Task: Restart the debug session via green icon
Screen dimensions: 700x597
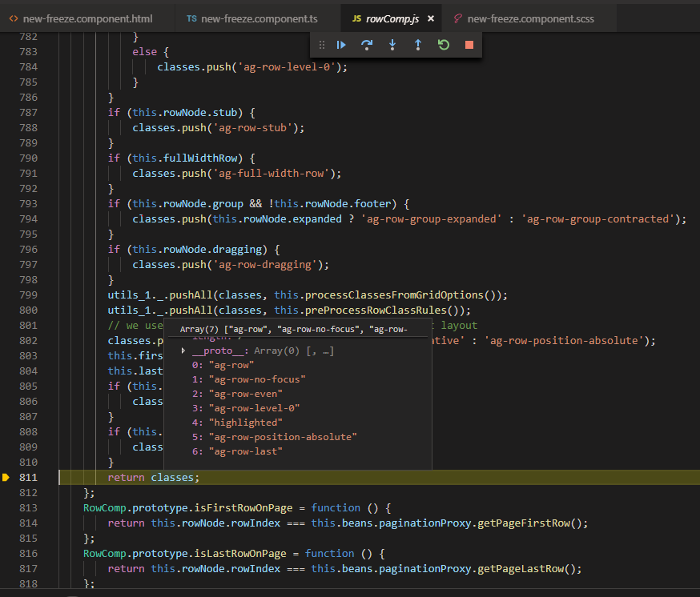Action: [x=444, y=45]
